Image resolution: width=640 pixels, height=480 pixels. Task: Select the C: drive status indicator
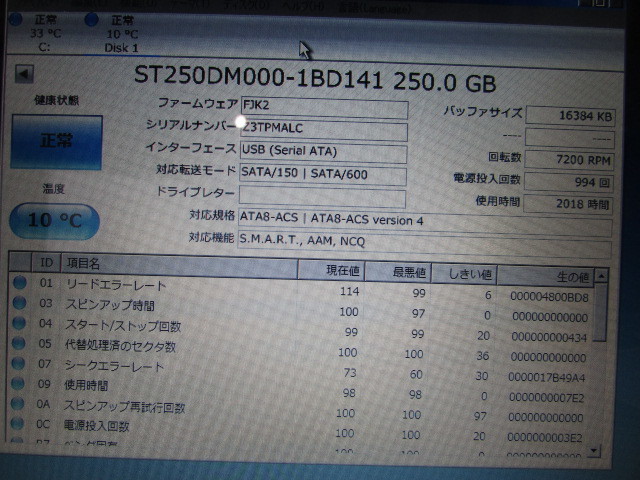coord(40,33)
